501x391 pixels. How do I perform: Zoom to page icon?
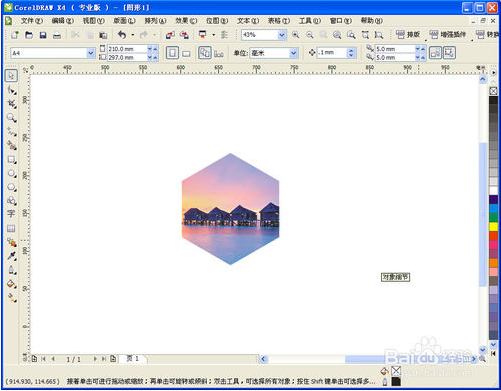pyautogui.click(x=351, y=35)
